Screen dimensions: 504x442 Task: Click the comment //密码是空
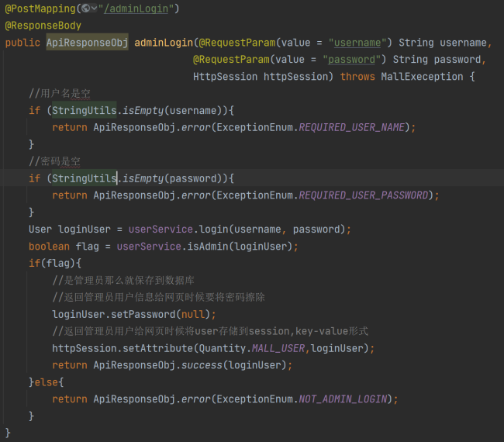(54, 161)
